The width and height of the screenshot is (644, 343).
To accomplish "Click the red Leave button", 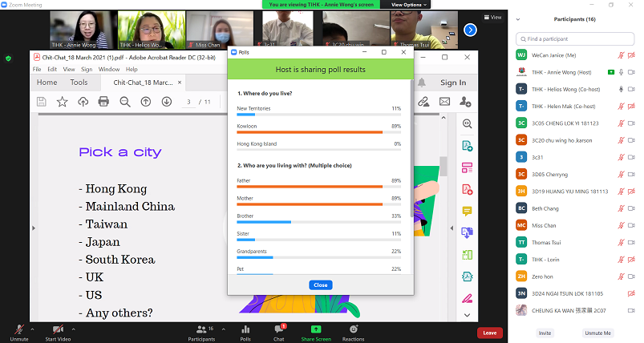I will pyautogui.click(x=489, y=333).
